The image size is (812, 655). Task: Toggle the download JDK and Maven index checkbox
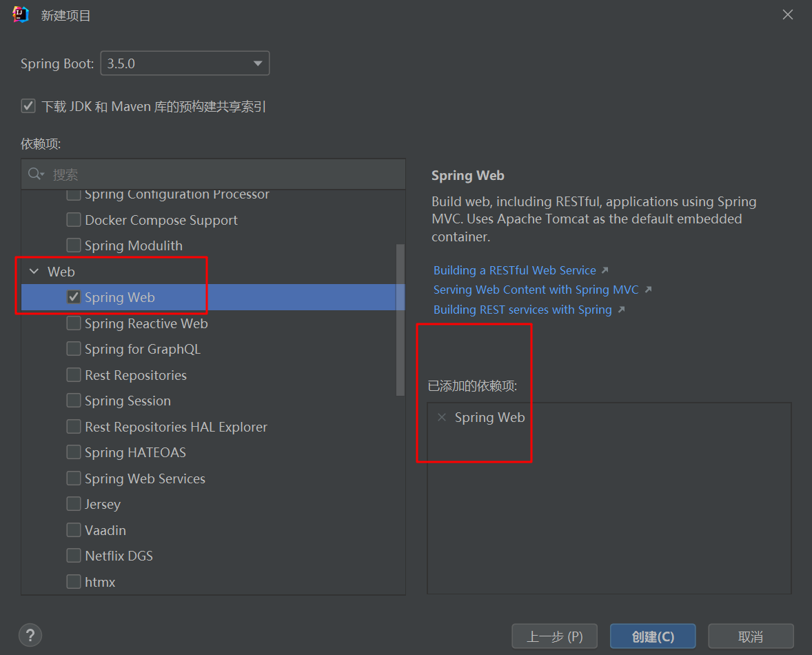point(28,106)
